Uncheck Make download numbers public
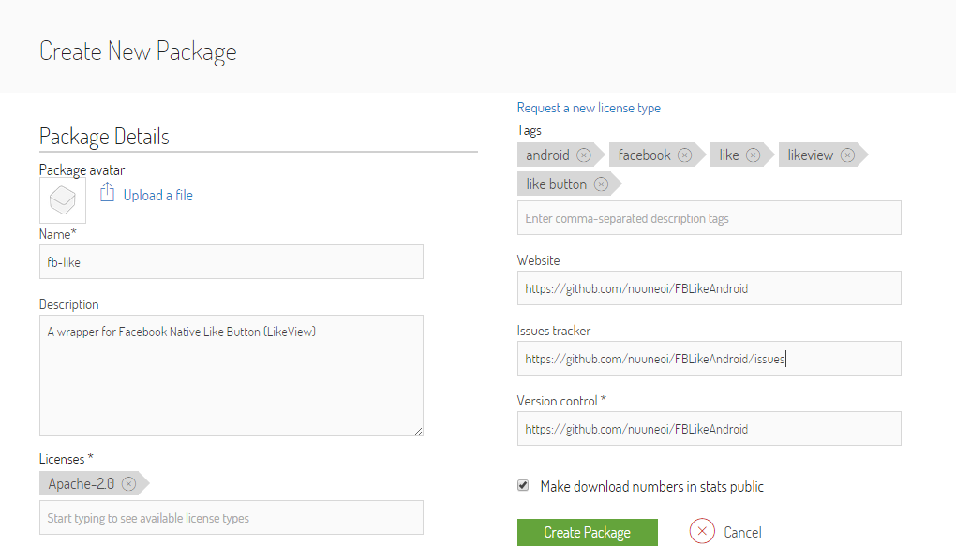Viewport: 956px width, 560px height. pos(523,486)
